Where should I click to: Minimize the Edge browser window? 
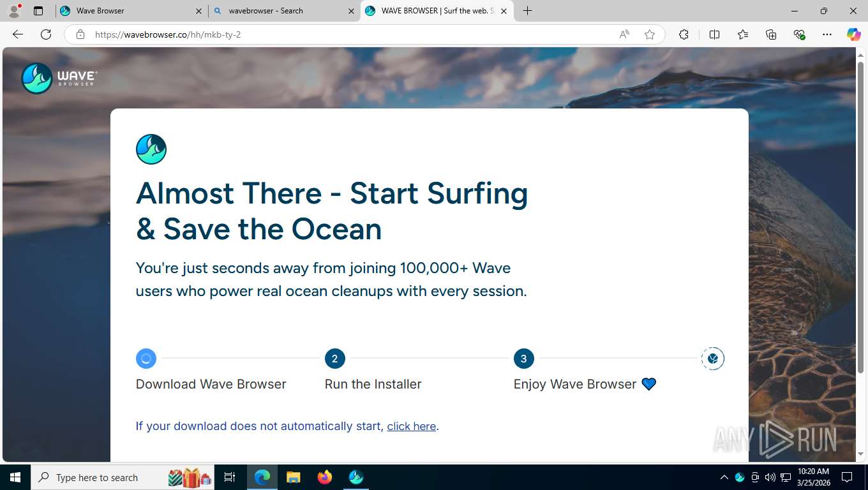795,11
